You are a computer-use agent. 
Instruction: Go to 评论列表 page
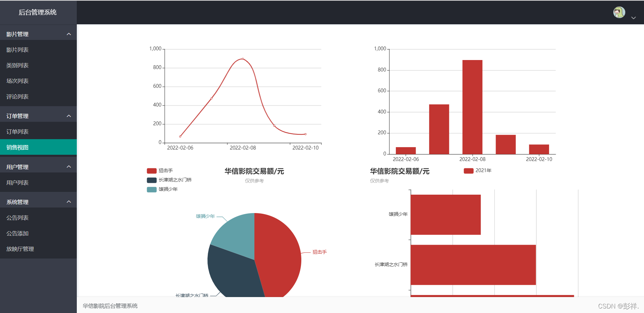pos(38,96)
